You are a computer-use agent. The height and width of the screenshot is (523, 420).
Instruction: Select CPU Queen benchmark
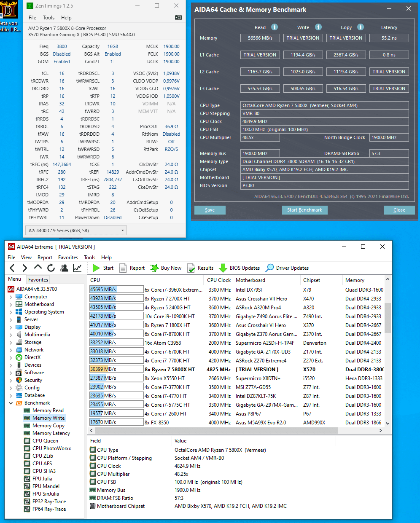[45, 441]
